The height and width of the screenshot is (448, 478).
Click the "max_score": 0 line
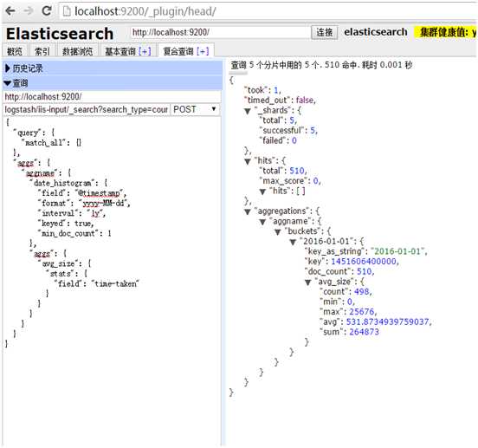click(x=289, y=181)
